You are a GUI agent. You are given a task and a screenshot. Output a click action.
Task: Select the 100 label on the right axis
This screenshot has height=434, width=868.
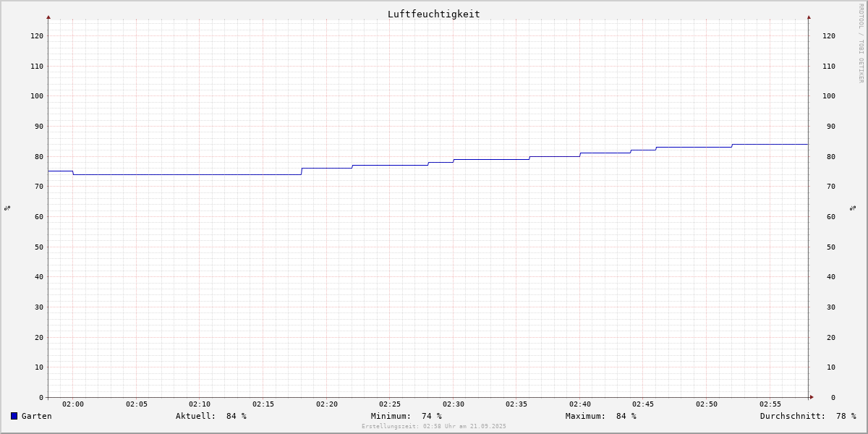tap(829, 95)
